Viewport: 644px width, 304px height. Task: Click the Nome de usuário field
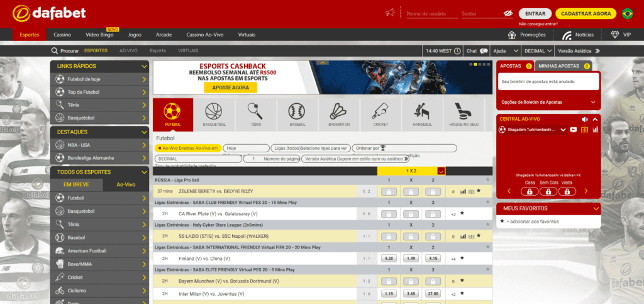click(x=431, y=14)
